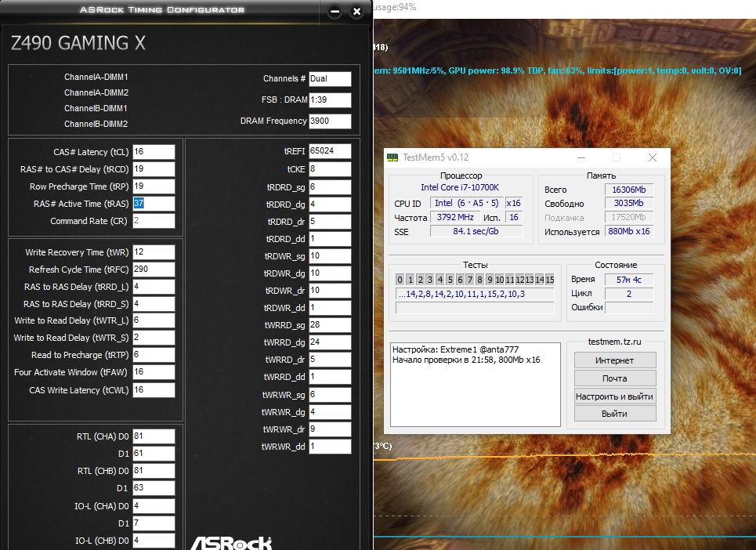Click the Цикл cycle count value

point(629,294)
